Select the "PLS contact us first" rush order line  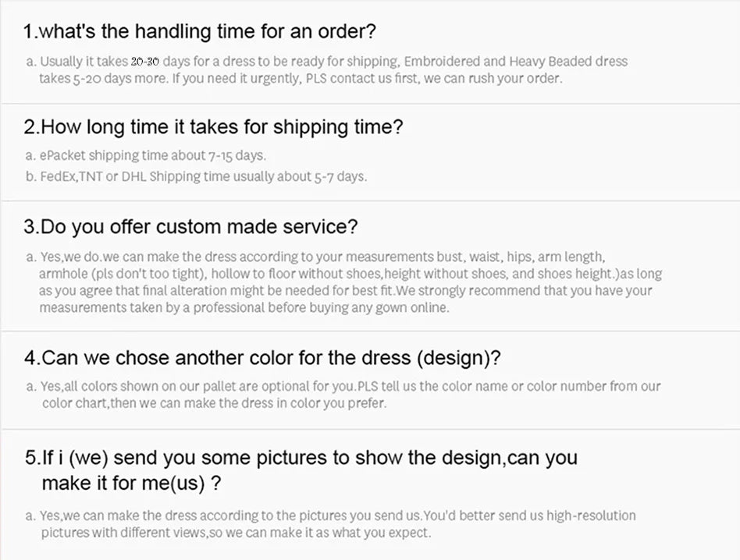click(x=301, y=79)
